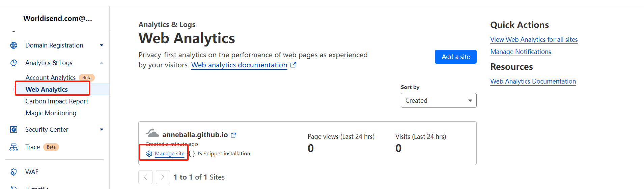Click the Manage site link

[x=170, y=154]
